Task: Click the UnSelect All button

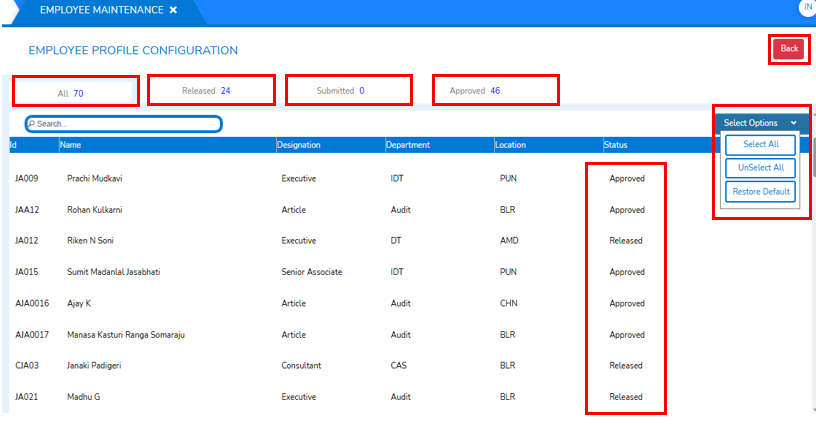Action: (760, 168)
